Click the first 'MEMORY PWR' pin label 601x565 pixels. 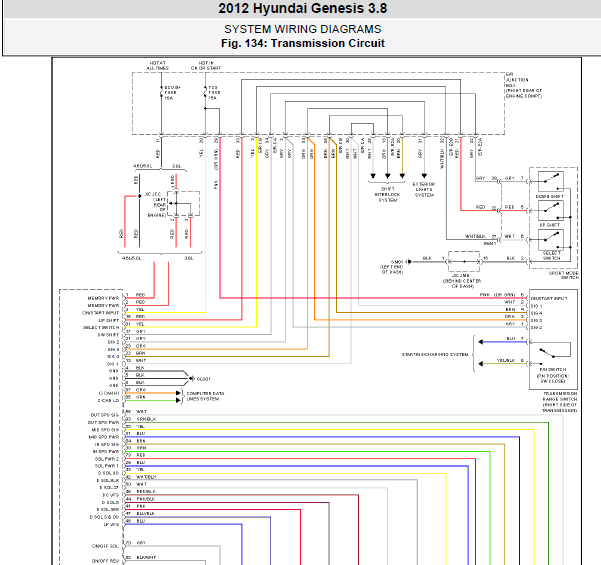tap(103, 298)
